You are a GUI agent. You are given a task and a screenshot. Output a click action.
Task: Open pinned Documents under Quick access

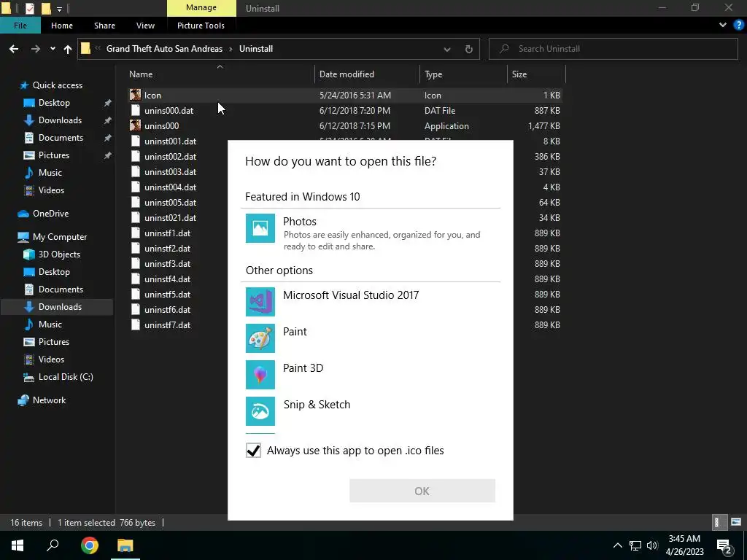click(61, 138)
